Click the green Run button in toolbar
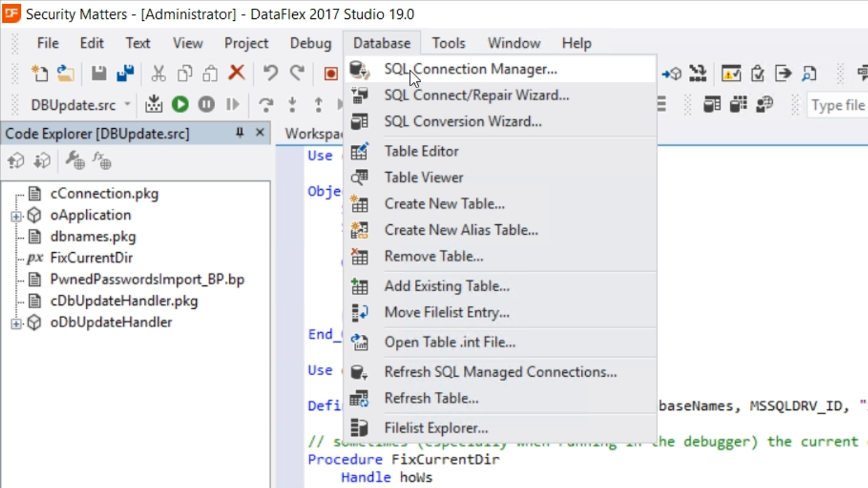Screen dimensions: 868x488 point(180,104)
